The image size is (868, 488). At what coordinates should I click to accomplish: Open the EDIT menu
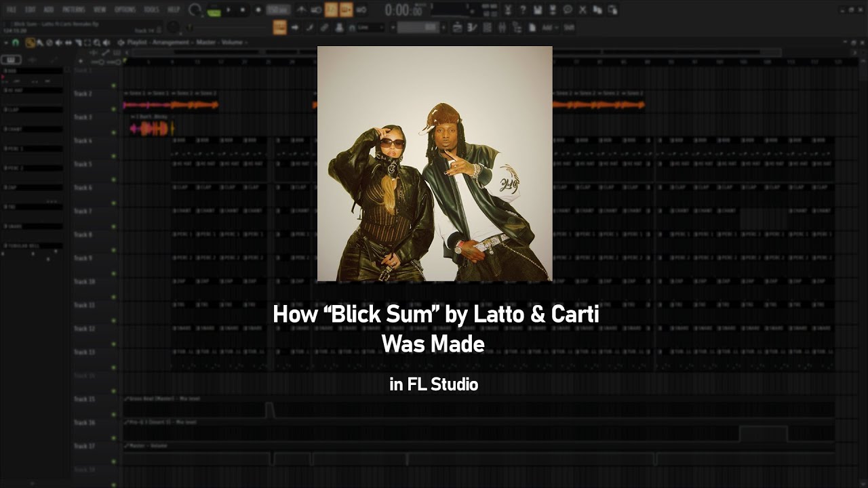31,9
